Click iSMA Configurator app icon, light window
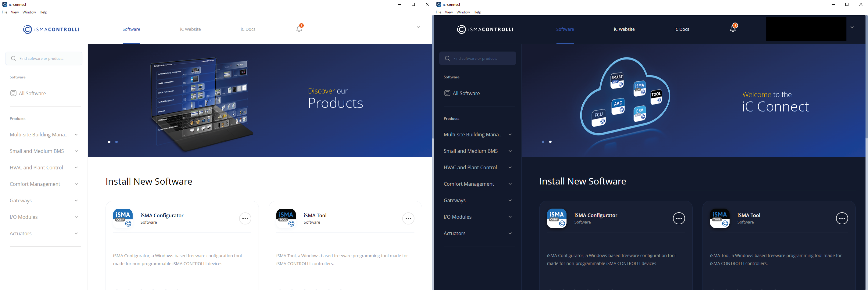 coord(123,218)
